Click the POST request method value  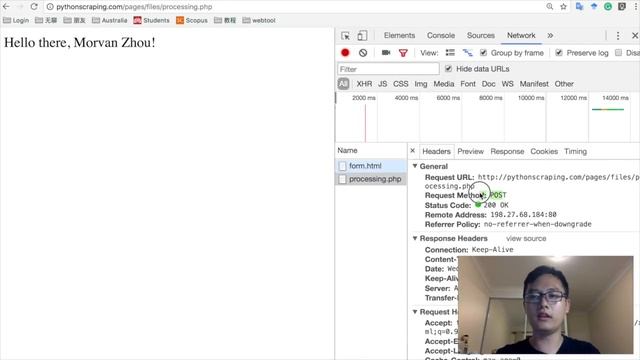pos(498,195)
